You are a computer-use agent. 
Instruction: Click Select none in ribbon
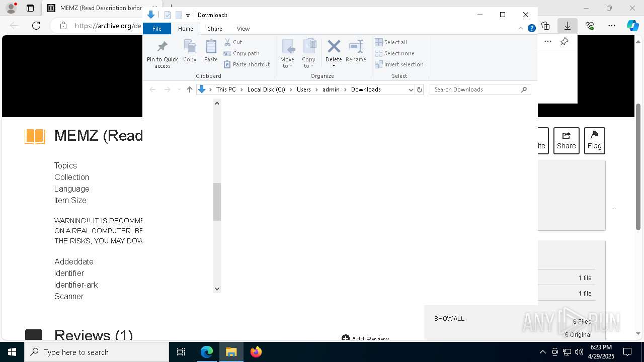click(394, 53)
